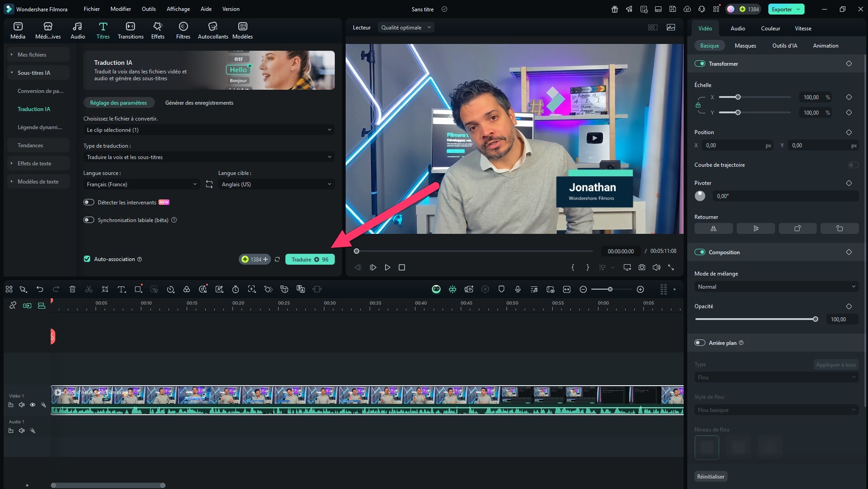Screen dimensions: 868x489
Task: Click the undo arrow in timeline toolbar
Action: (40, 289)
